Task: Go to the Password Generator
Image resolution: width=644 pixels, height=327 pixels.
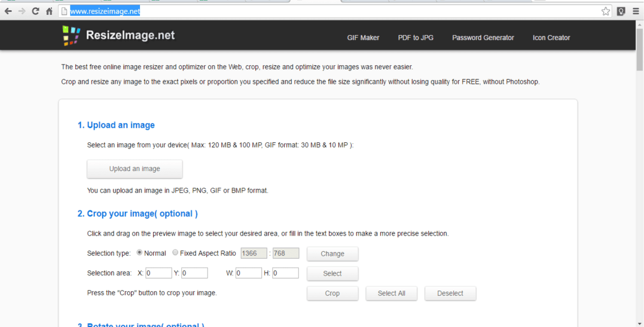Action: [x=483, y=38]
